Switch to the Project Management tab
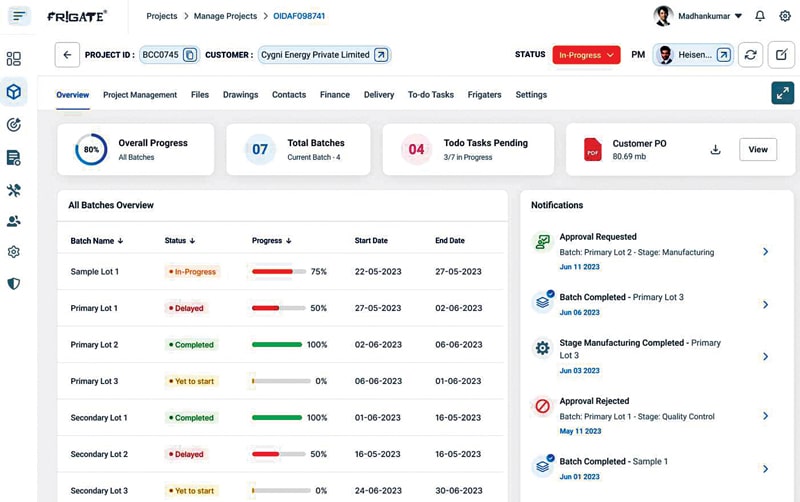The image size is (800, 502). point(140,95)
